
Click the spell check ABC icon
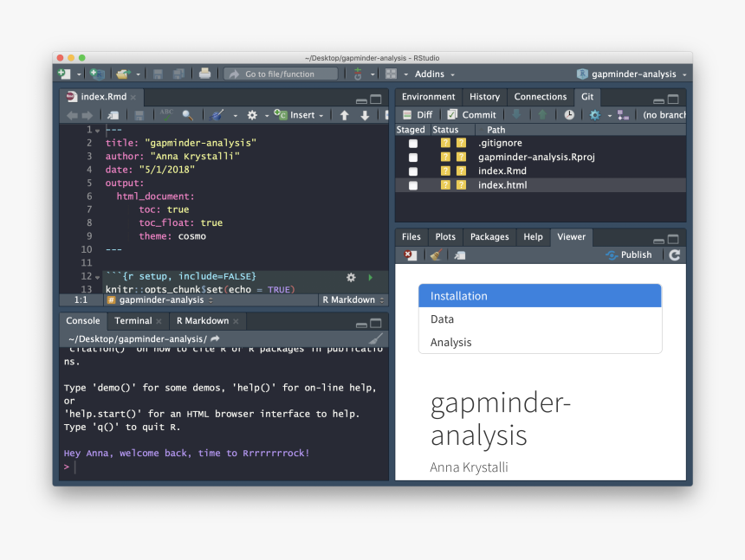pos(165,114)
